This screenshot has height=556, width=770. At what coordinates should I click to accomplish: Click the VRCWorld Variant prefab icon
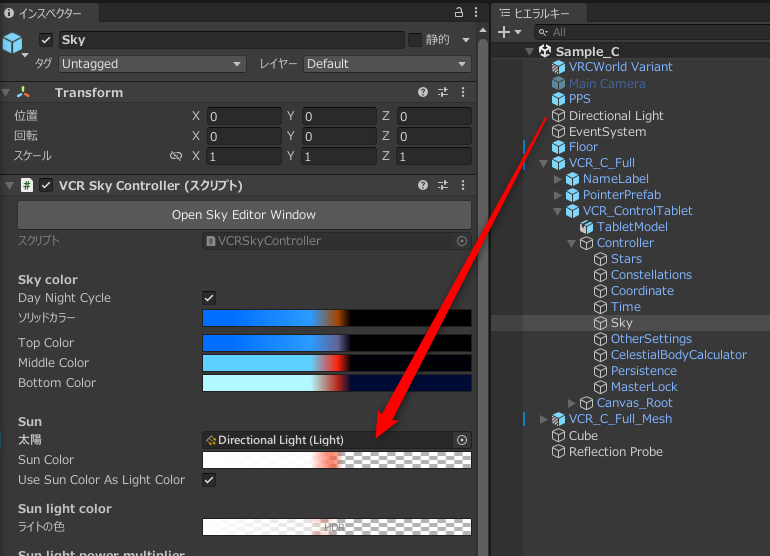[x=558, y=67]
